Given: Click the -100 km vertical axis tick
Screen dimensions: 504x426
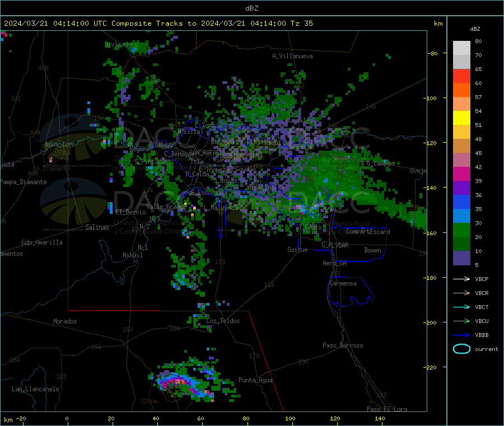Looking at the screenshot, I should 431,98.
